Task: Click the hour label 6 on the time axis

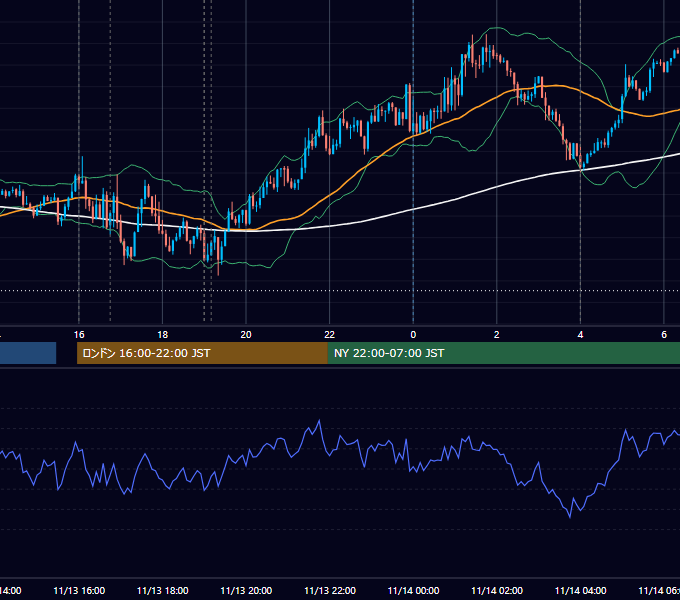Action: 664,335
